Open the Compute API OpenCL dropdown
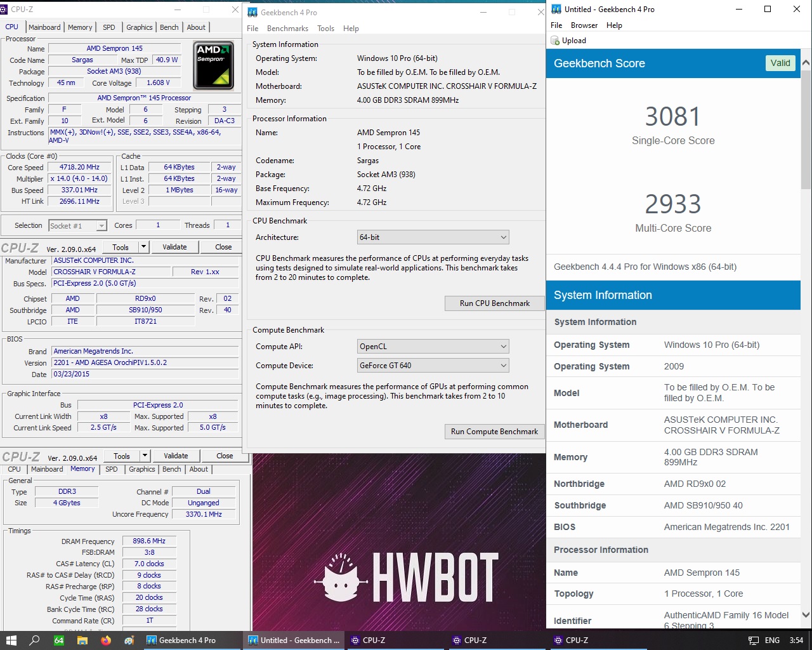 click(x=433, y=346)
